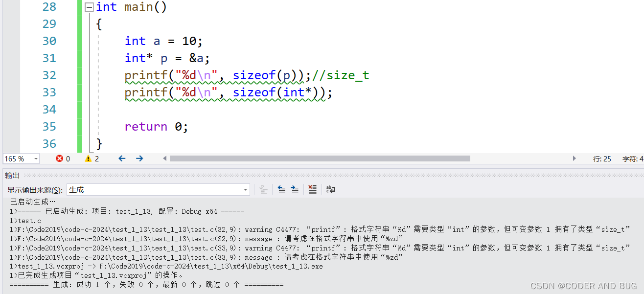Screen dimensions: 644x294
Task: Click the 生成: 成功 1 个 summary line
Action: 146,284
